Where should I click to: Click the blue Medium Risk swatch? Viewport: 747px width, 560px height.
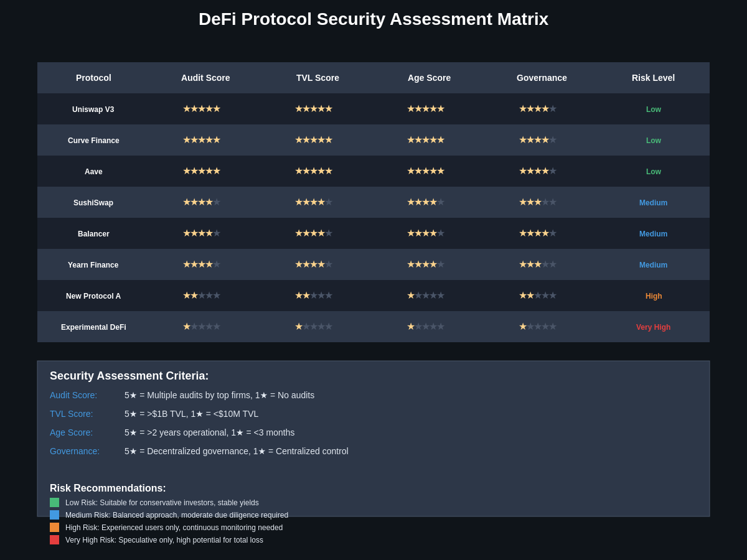pyautogui.click(x=55, y=515)
